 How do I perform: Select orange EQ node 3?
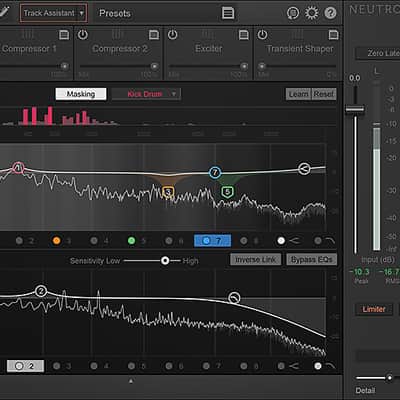click(x=168, y=192)
